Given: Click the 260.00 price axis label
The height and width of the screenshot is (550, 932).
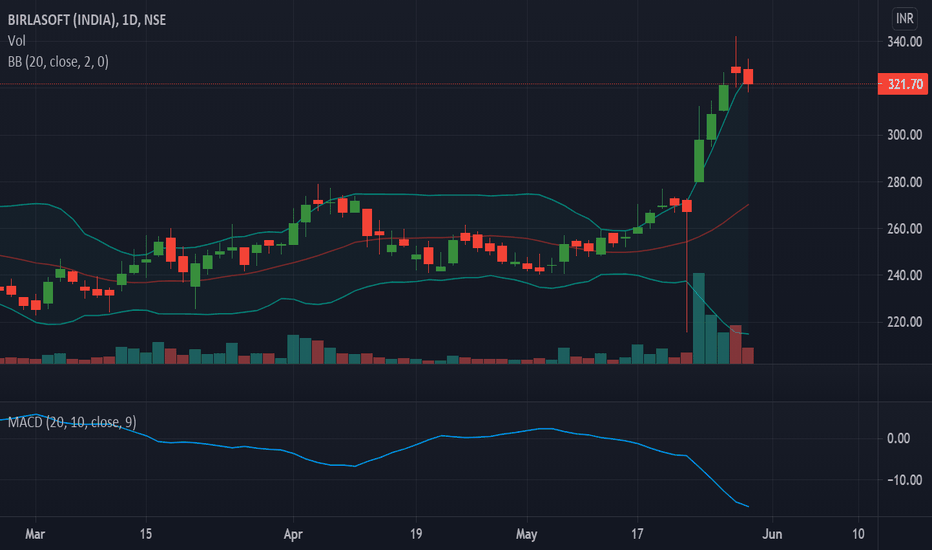Looking at the screenshot, I should pos(905,229).
